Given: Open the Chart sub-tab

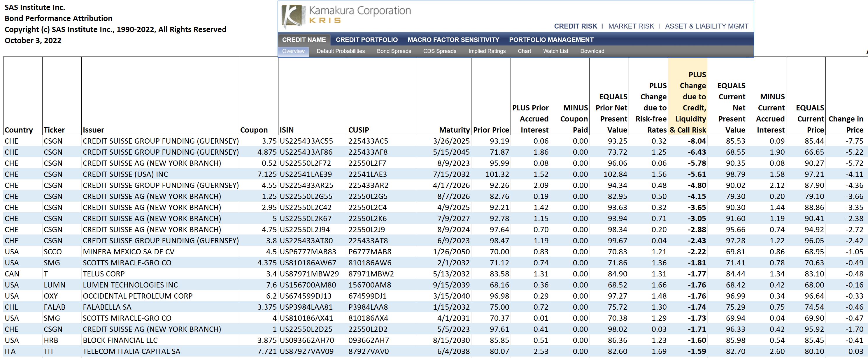Looking at the screenshot, I should [x=524, y=51].
